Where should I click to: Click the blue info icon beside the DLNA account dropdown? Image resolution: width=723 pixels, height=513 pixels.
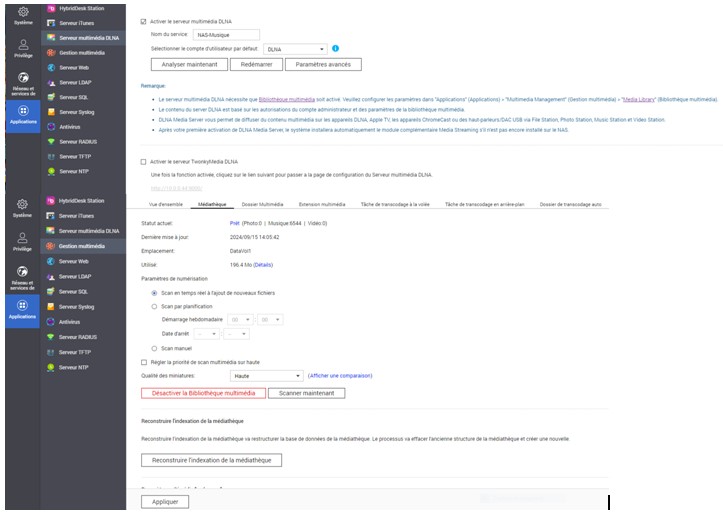tap(335, 48)
